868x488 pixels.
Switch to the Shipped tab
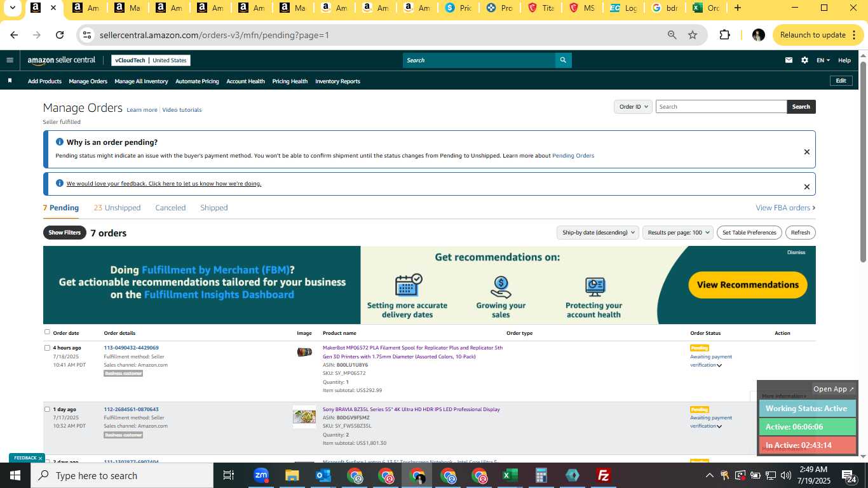pyautogui.click(x=214, y=208)
